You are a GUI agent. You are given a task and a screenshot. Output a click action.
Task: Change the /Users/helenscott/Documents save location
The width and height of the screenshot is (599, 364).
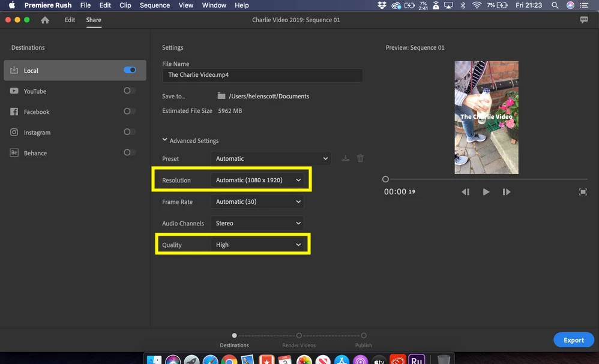pyautogui.click(x=269, y=96)
